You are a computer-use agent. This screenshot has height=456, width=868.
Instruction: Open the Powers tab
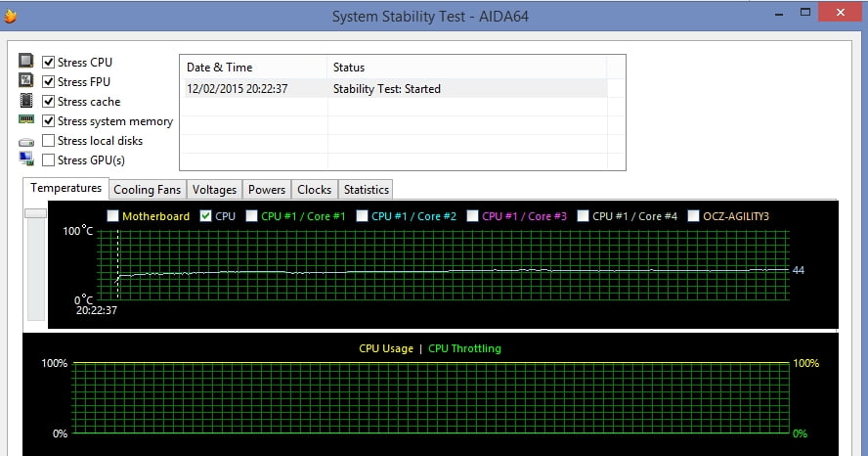[267, 190]
